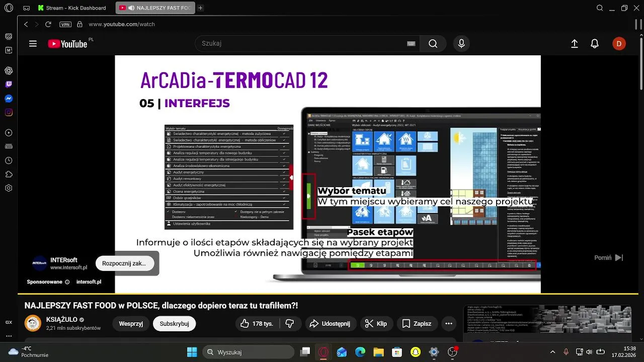
Task: Create a clip with Klip
Action: (376, 323)
